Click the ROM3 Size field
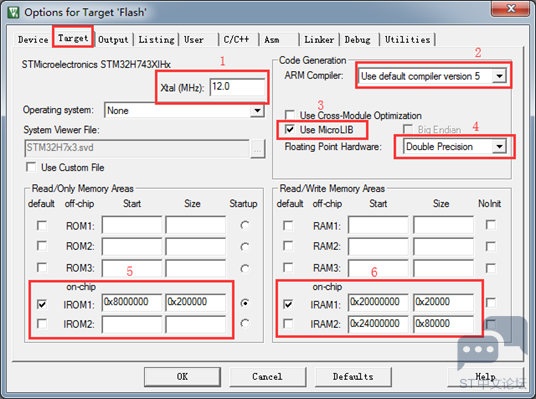This screenshot has height=399, width=536. (196, 268)
